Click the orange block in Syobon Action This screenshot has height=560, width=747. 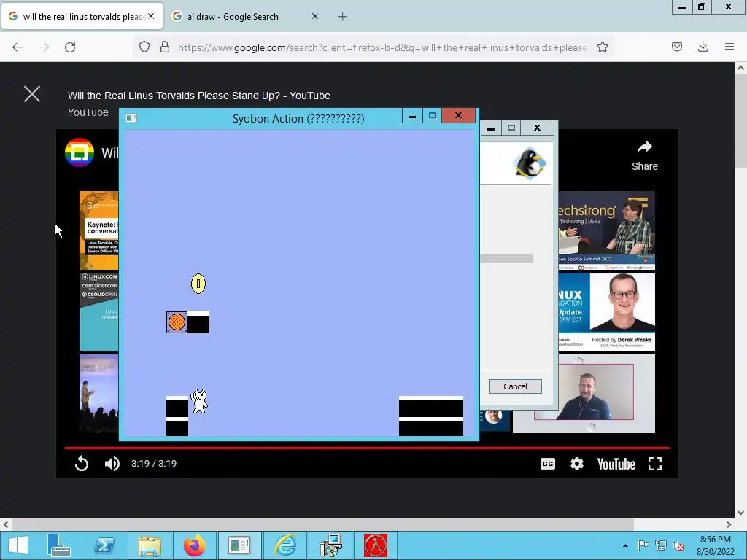tap(177, 322)
